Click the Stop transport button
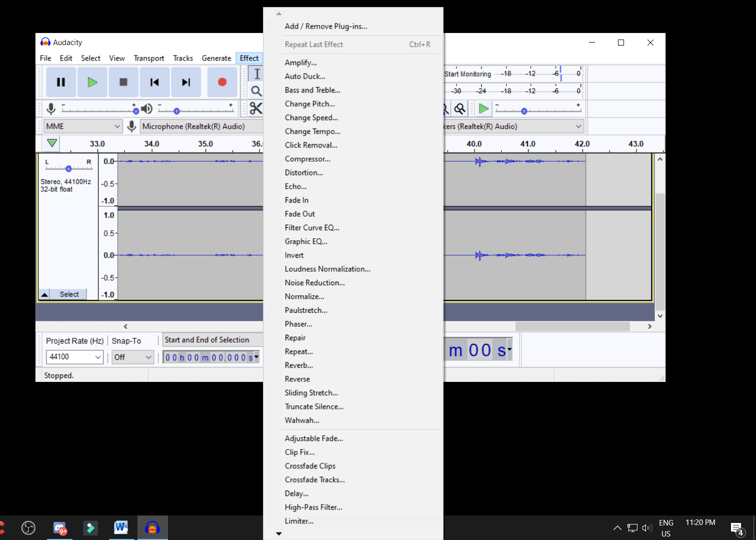Image resolution: width=756 pixels, height=540 pixels. [123, 82]
